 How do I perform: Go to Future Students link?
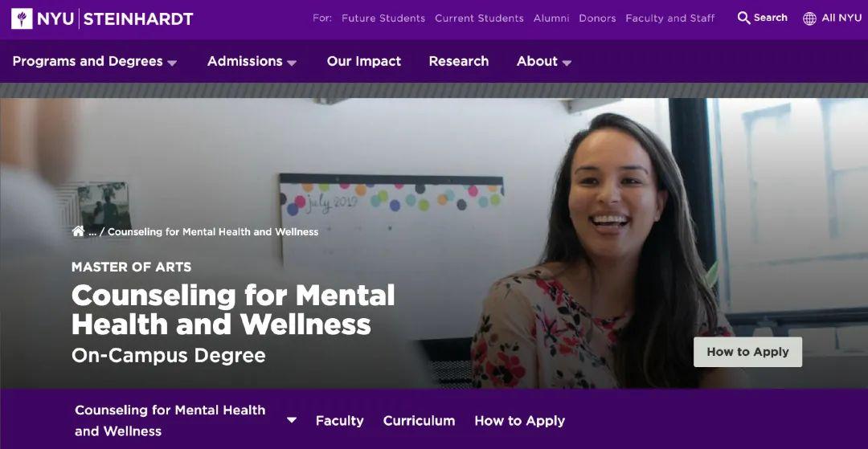tap(383, 18)
